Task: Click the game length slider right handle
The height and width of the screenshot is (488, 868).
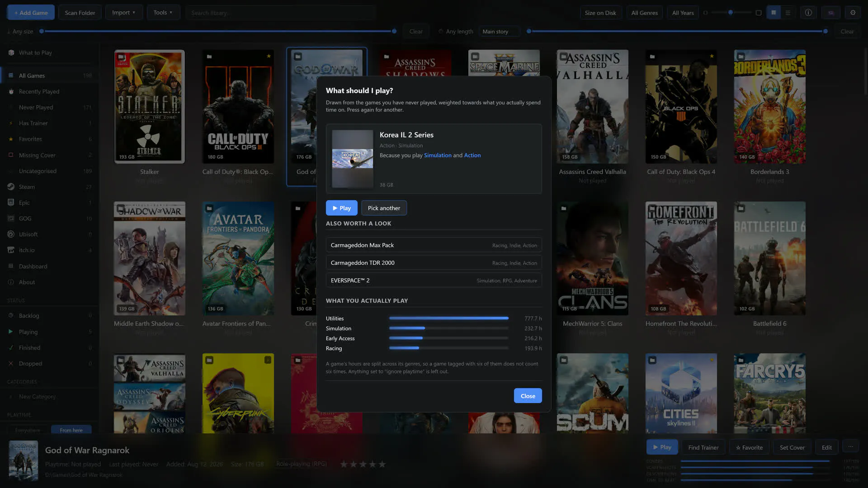Action: (826, 31)
